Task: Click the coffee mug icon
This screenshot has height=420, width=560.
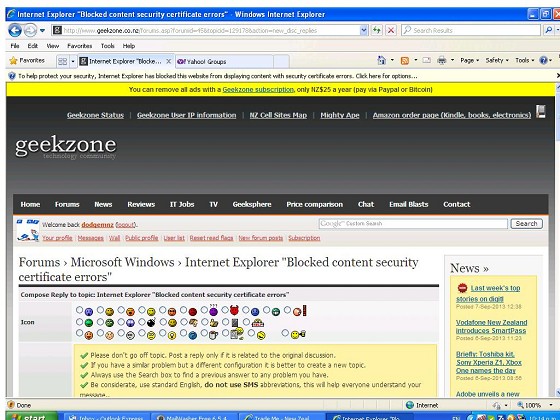Action: pos(214,335)
